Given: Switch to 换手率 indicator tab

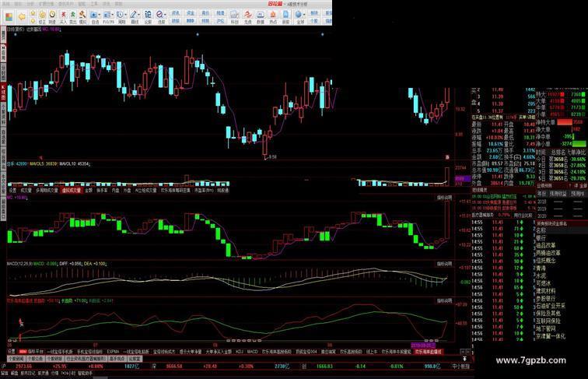Looking at the screenshot, I should [102, 190].
